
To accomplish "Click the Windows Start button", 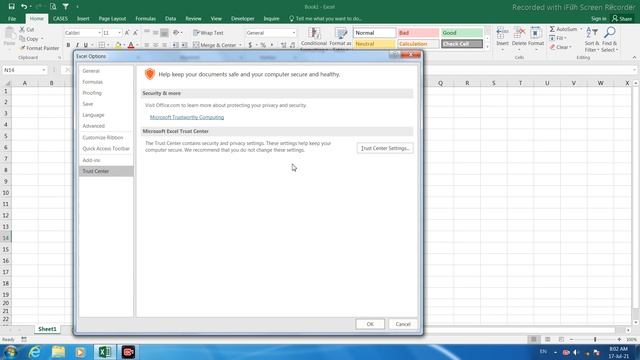I will pos(10,352).
